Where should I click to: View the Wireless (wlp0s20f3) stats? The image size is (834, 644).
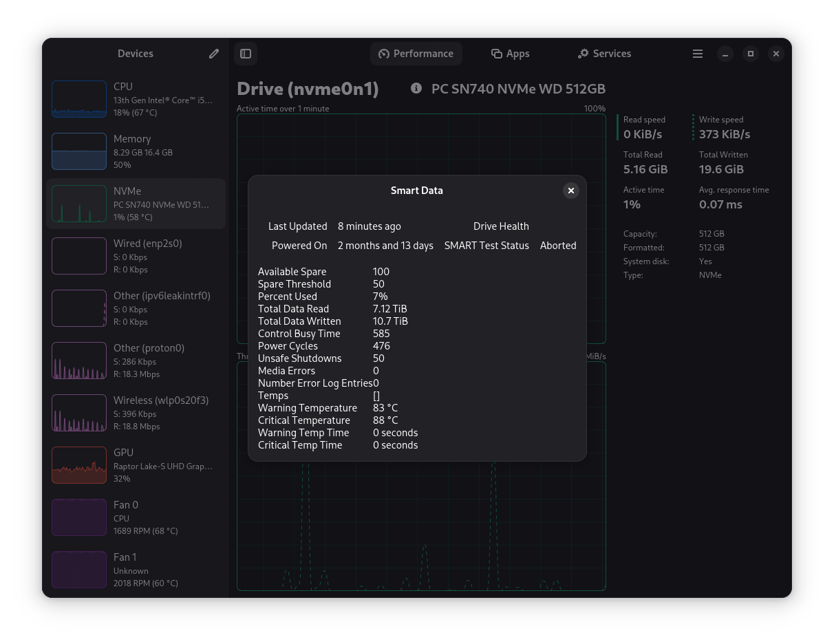pyautogui.click(x=136, y=413)
